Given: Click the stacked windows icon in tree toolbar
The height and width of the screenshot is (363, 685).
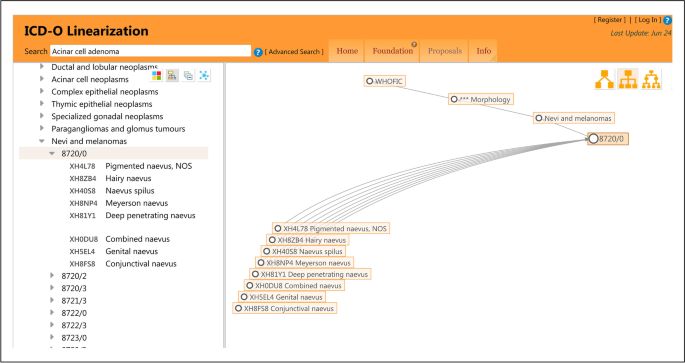Looking at the screenshot, I should (x=188, y=76).
